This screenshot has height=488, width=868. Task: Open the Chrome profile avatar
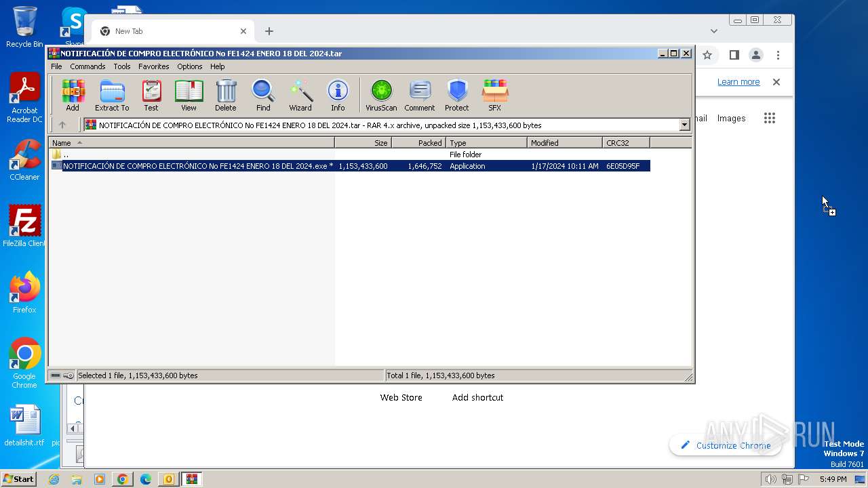[756, 55]
